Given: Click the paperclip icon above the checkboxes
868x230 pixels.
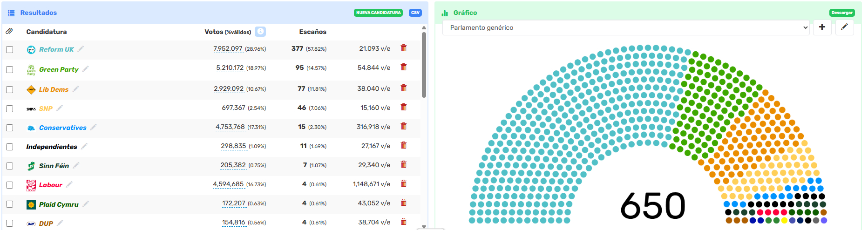Looking at the screenshot, I should point(9,32).
